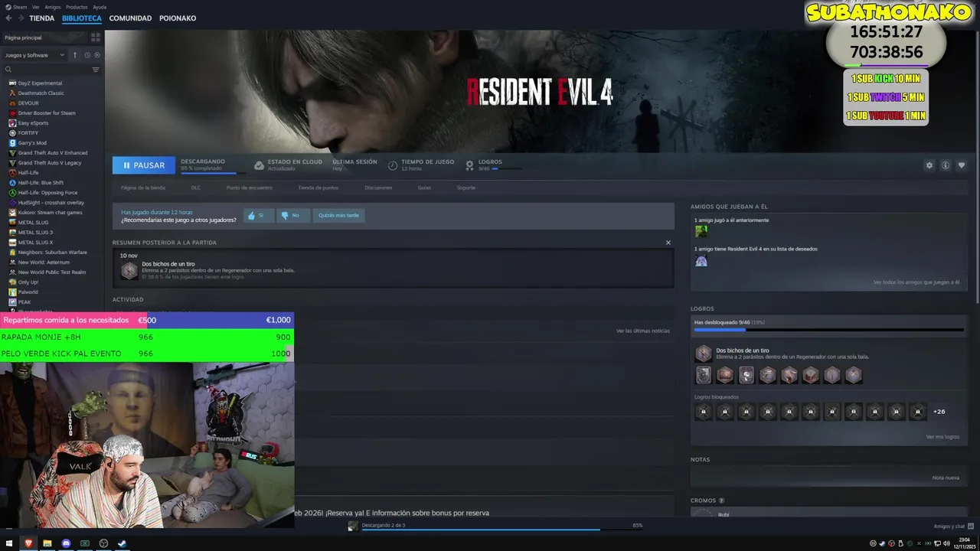Select Deathmatch Classic in library list
Viewport: 980px width, 551px height.
click(41, 93)
